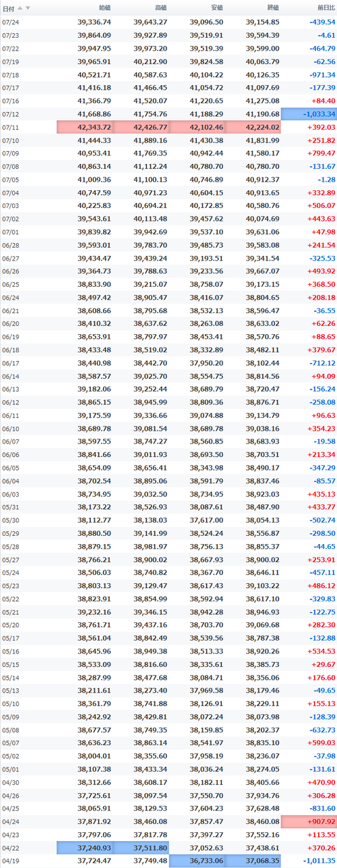The image size is (337, 868).
Task: Select the high value 39,927.89
Action: coord(150,35)
